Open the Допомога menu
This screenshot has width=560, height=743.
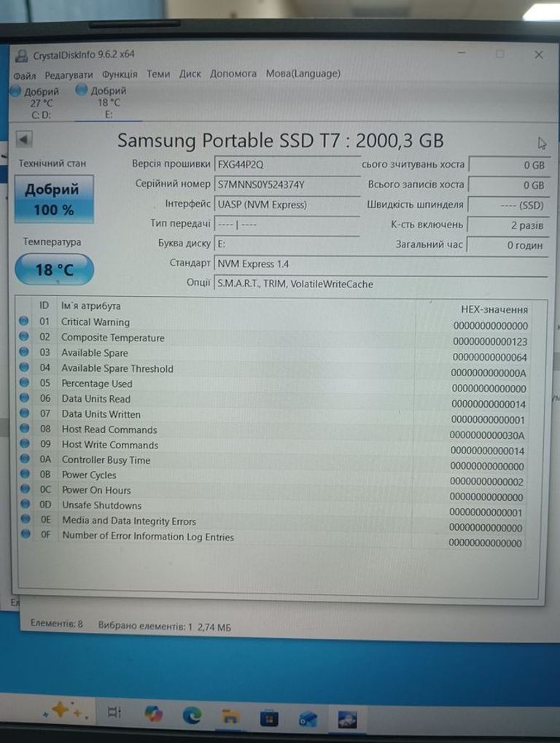pos(233,74)
